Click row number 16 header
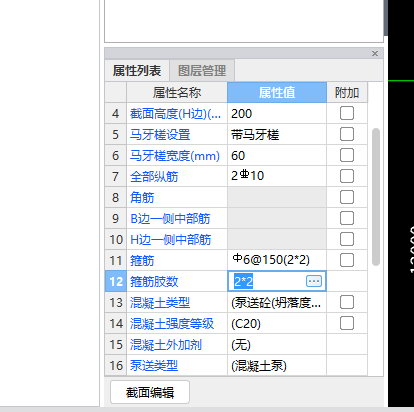414x412 pixels. pyautogui.click(x=116, y=365)
